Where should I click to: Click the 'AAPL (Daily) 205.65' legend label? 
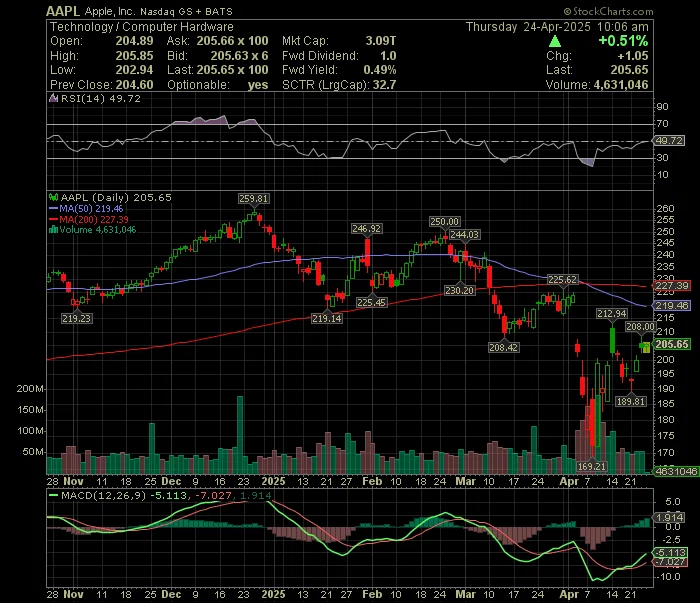[116, 198]
